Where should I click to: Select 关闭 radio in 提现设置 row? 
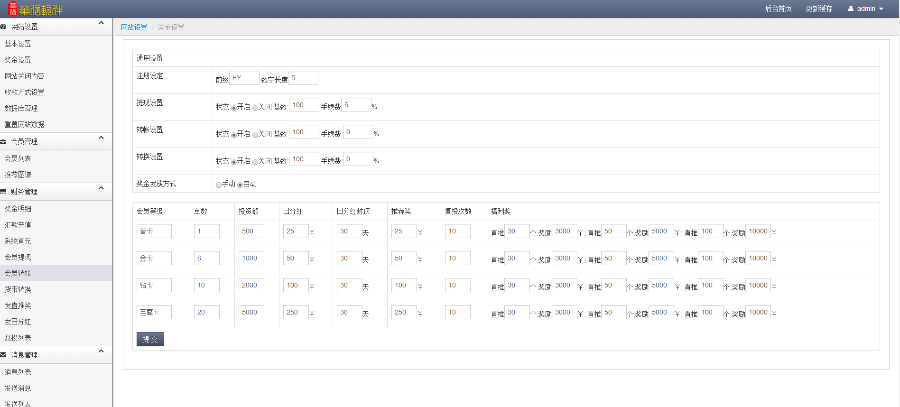(255, 107)
